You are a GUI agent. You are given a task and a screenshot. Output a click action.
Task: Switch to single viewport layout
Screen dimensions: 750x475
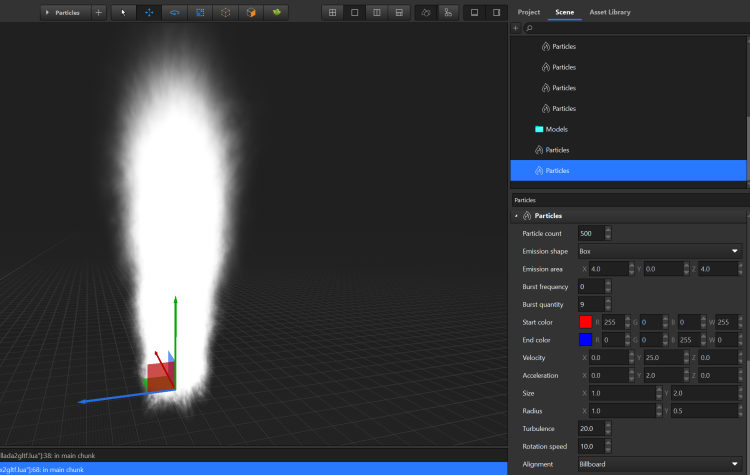355,13
